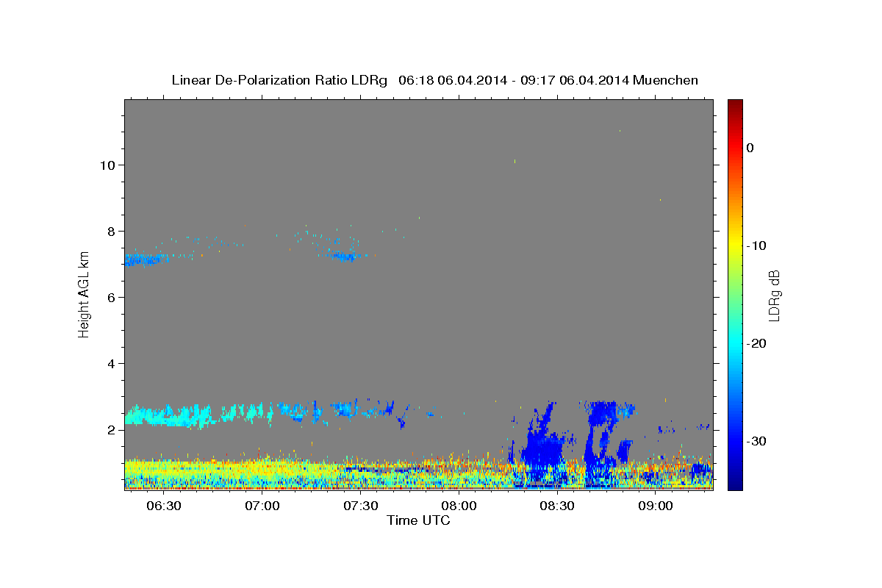Click the 2 km height tick label
The width and height of the screenshot is (882, 588).
[111, 429]
